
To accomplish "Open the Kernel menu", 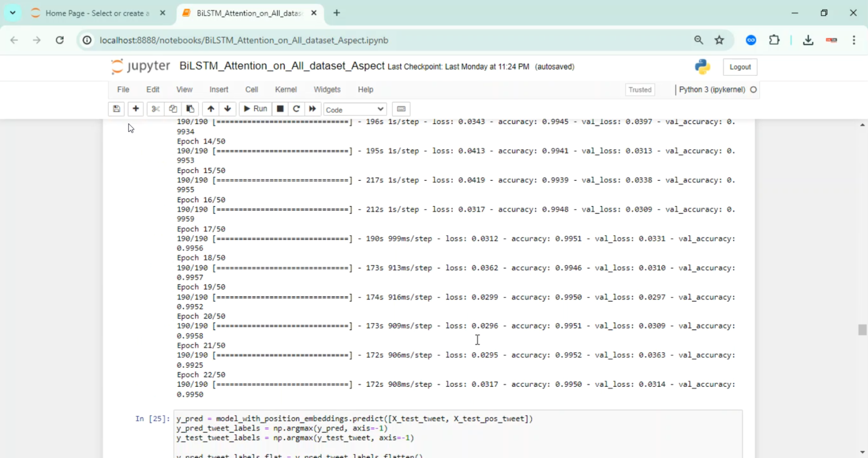I will click(285, 90).
